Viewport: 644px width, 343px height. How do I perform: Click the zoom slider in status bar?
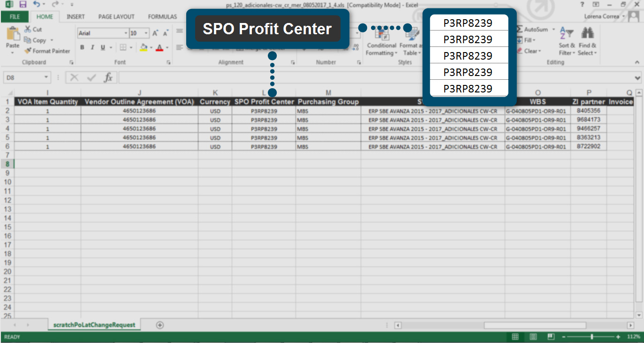[x=592, y=337]
